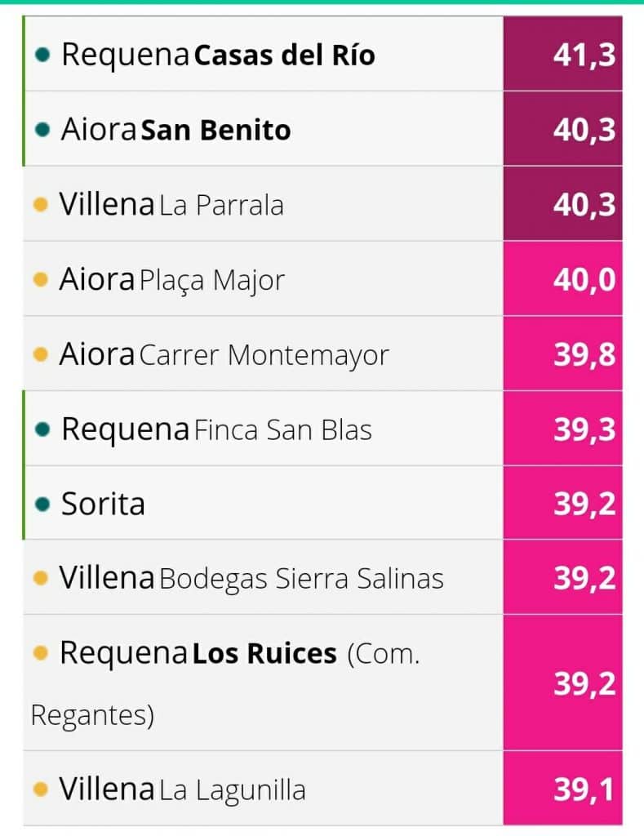Click teal dot beside Requena Casas del Río
The image size is (644, 836).
pos(42,55)
